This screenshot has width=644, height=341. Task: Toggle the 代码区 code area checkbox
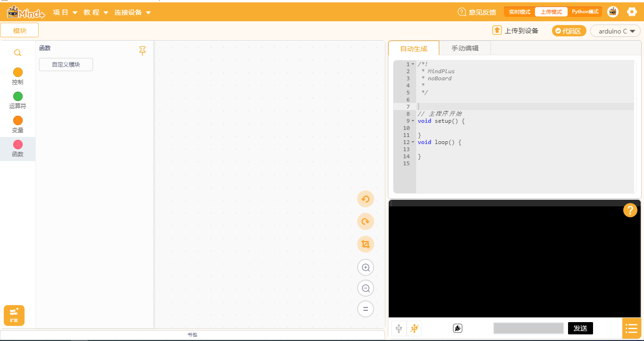558,31
